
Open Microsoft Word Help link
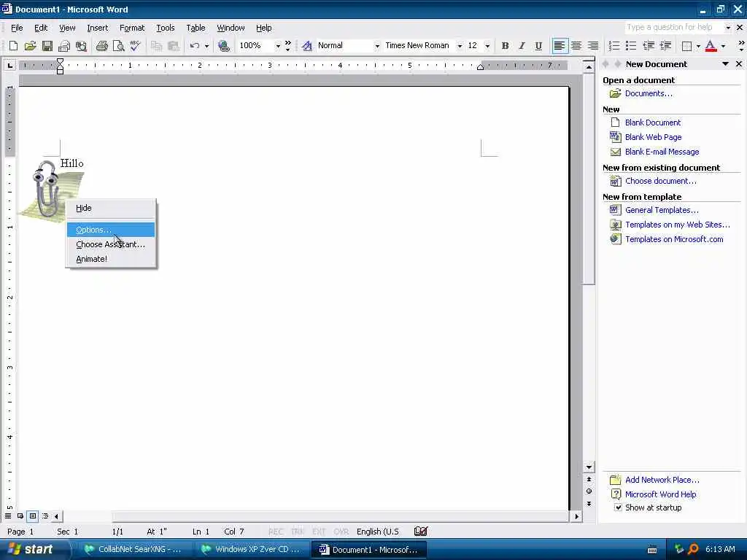(660, 494)
